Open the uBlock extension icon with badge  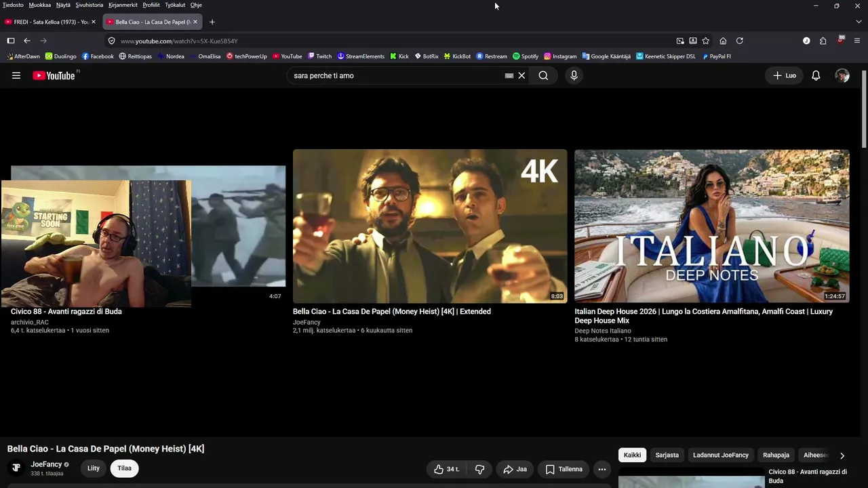[x=840, y=40]
